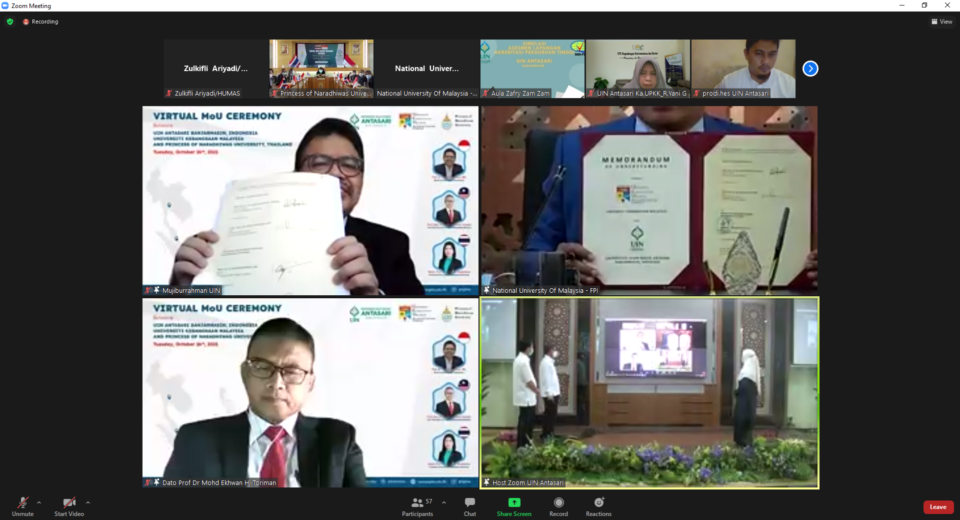The width and height of the screenshot is (960, 520).
Task: Click pin icon on Host Zoom UIN Antasari label
Action: tap(487, 483)
